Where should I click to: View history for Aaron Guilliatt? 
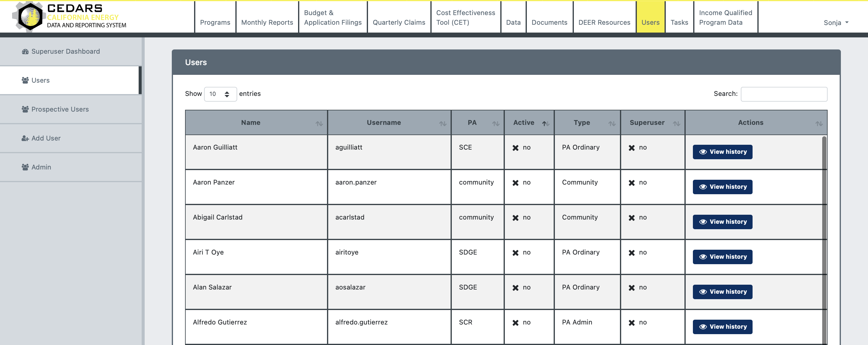click(x=722, y=152)
